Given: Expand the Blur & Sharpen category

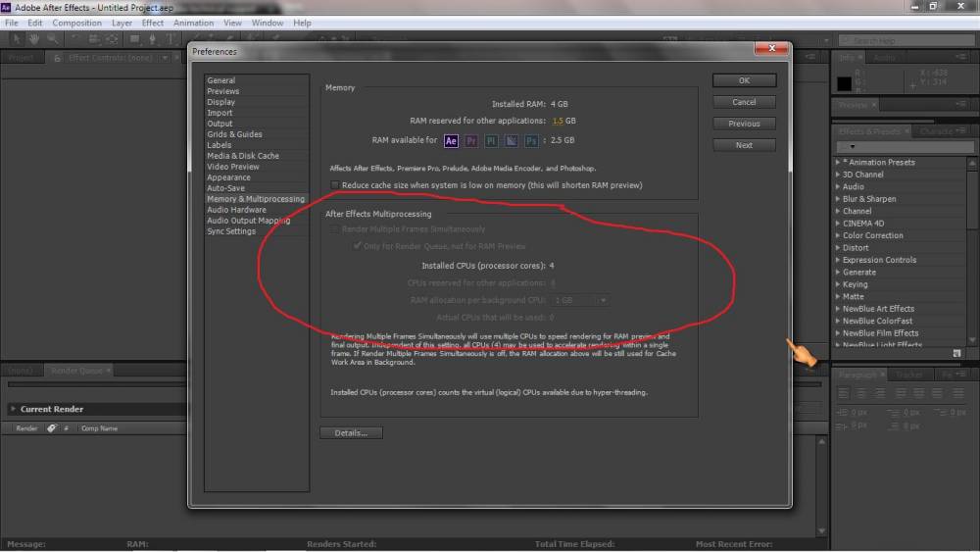Looking at the screenshot, I should click(838, 199).
